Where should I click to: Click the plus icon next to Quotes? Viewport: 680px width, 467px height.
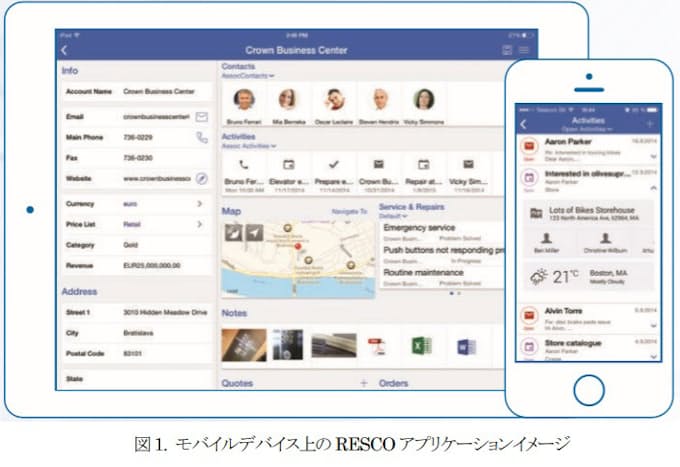(363, 383)
